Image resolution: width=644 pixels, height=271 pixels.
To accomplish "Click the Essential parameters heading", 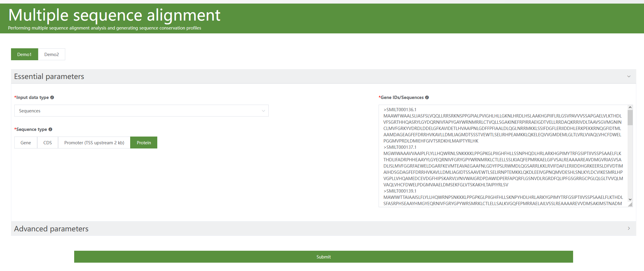I will pos(49,77).
